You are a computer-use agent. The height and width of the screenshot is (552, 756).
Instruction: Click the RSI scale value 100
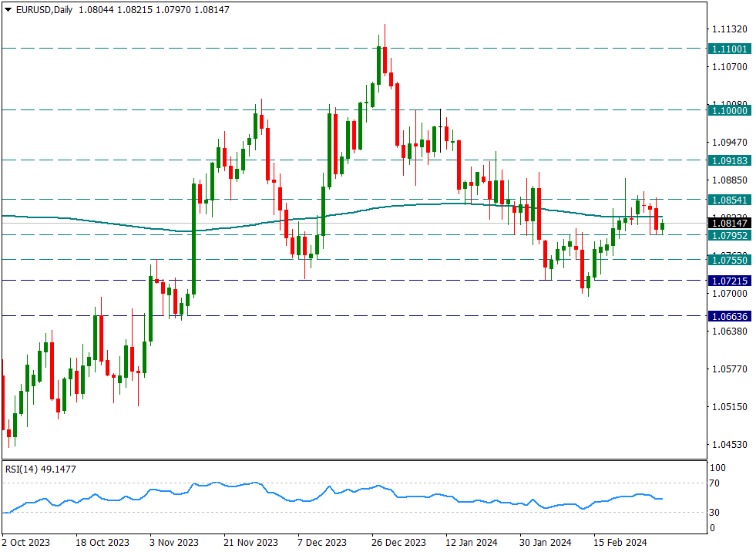coord(717,467)
